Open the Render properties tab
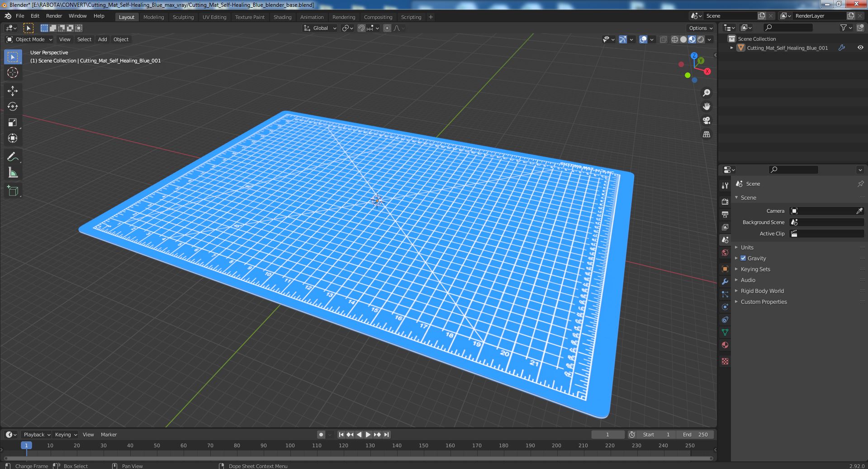 click(x=725, y=201)
